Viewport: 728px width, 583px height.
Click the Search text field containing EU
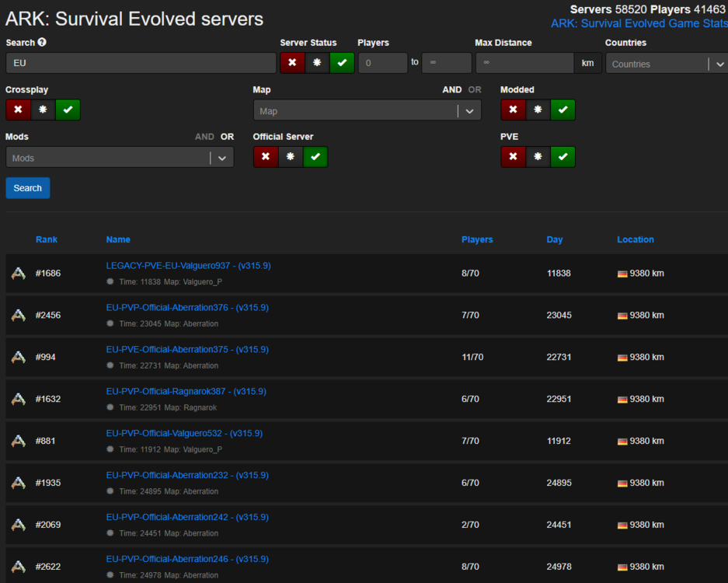141,64
